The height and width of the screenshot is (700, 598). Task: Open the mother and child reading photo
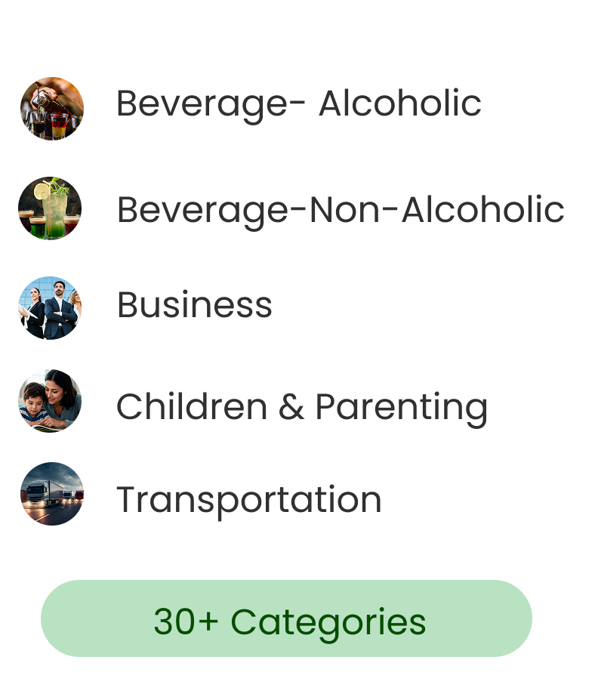pos(50,401)
